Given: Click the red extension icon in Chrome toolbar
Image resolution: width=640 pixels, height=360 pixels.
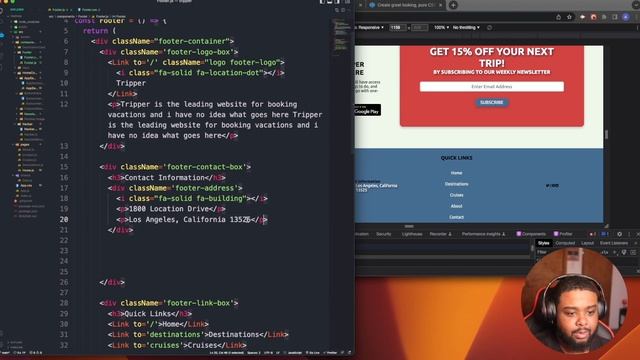Looking at the screenshot, I should coord(593,17).
